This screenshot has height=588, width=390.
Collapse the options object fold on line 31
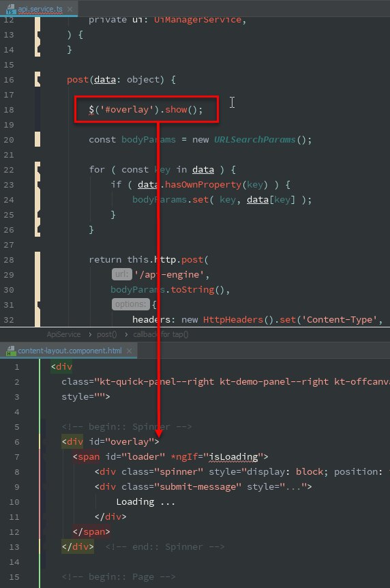click(37, 304)
